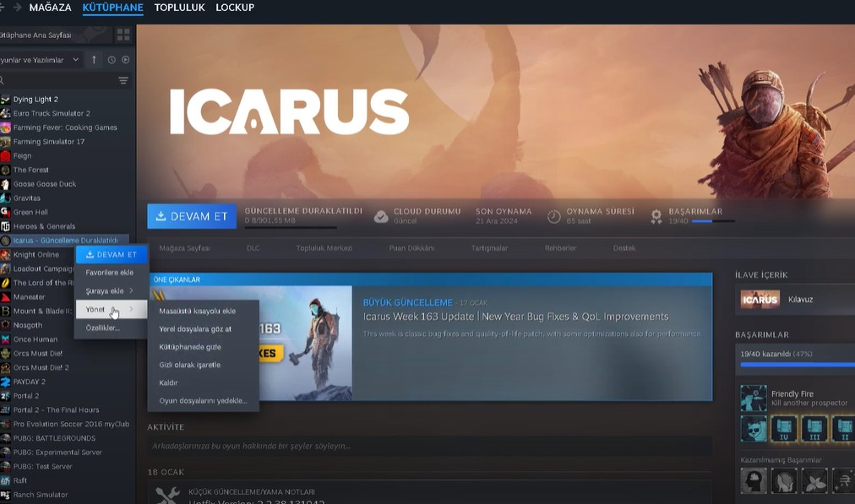The width and height of the screenshot is (855, 504).
Task: Expand the 'Şuraya ekle' submenu
Action: click(x=106, y=290)
